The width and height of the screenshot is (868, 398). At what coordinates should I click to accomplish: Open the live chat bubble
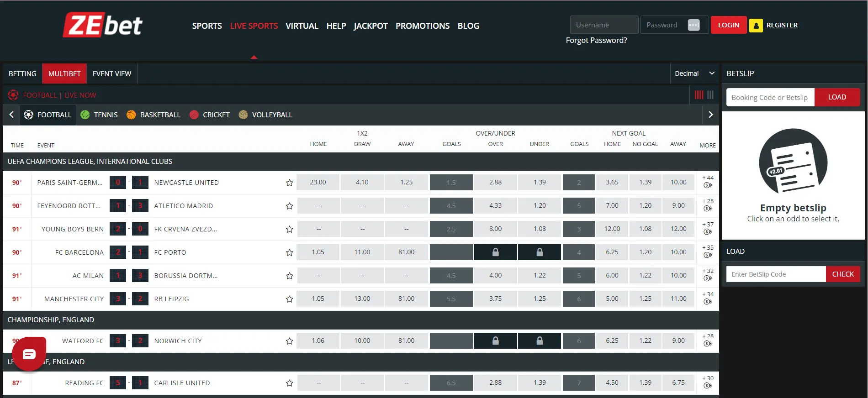[29, 354]
